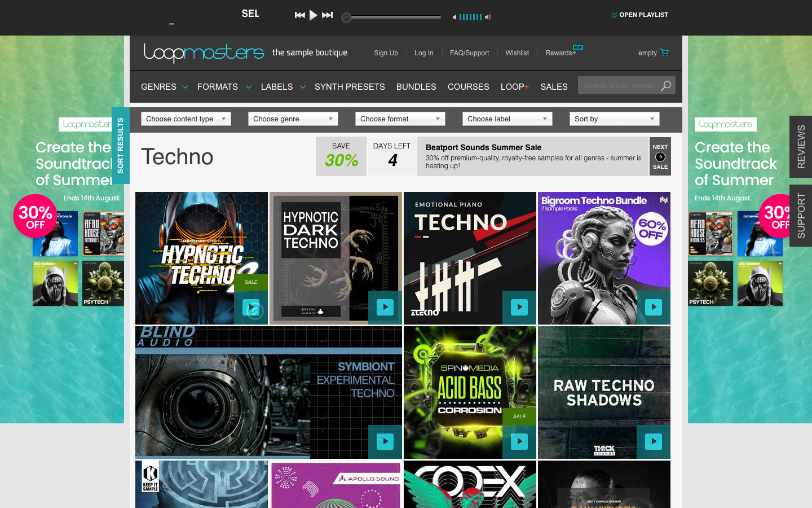Image resolution: width=812 pixels, height=508 pixels.
Task: Open SYNTH PRESETS section
Action: pos(350,87)
